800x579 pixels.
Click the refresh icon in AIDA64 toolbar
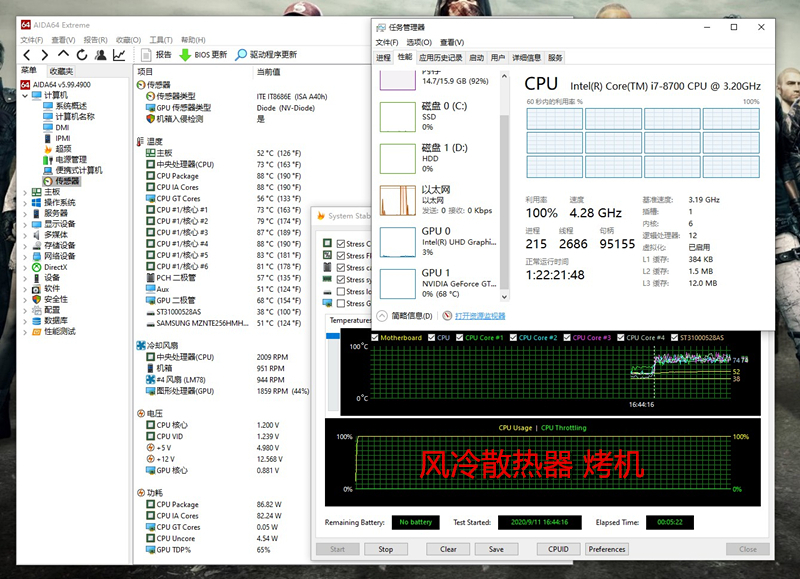[82, 55]
